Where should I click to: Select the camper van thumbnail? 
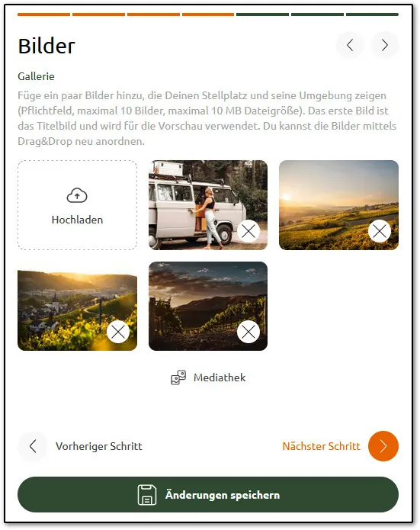[x=208, y=205]
